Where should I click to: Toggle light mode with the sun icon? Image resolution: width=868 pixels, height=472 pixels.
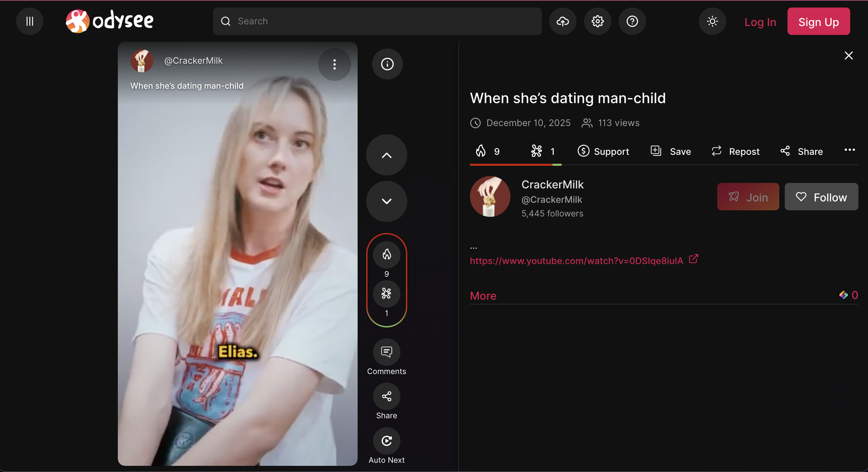click(712, 21)
